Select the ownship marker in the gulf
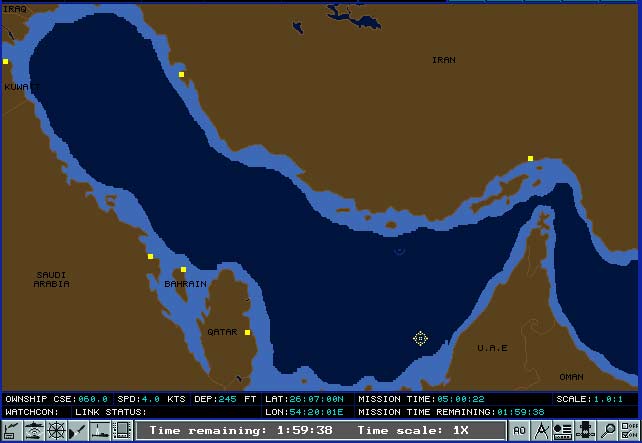This screenshot has height=443, width=642. (x=399, y=250)
